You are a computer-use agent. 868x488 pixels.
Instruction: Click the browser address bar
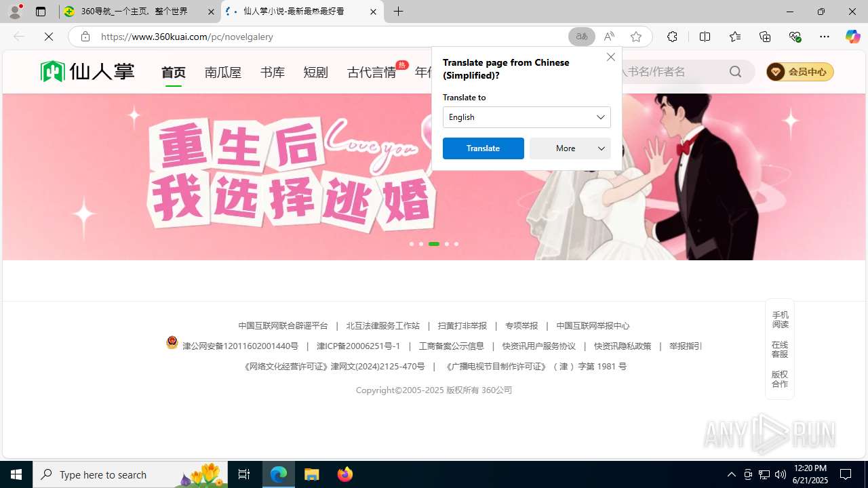(x=332, y=37)
